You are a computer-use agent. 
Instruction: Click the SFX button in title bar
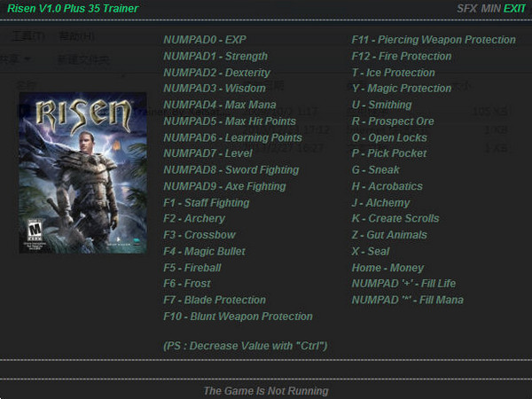(x=467, y=9)
